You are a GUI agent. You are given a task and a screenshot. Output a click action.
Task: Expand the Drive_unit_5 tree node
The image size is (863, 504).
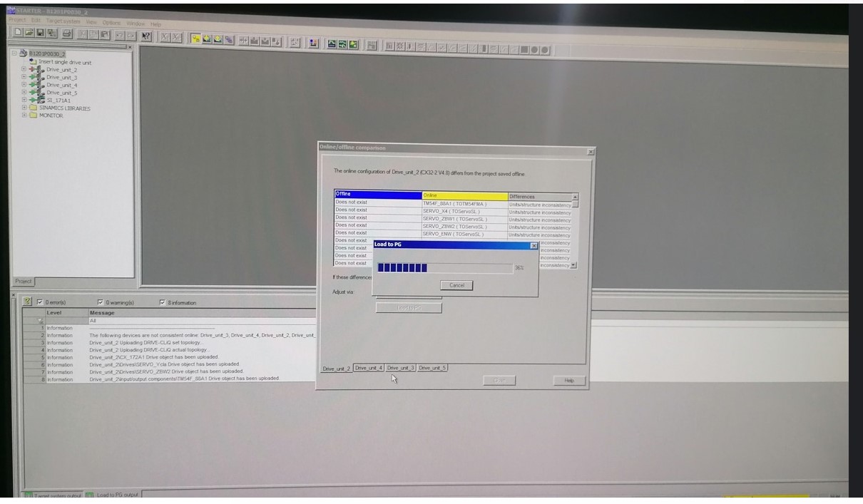click(x=24, y=92)
